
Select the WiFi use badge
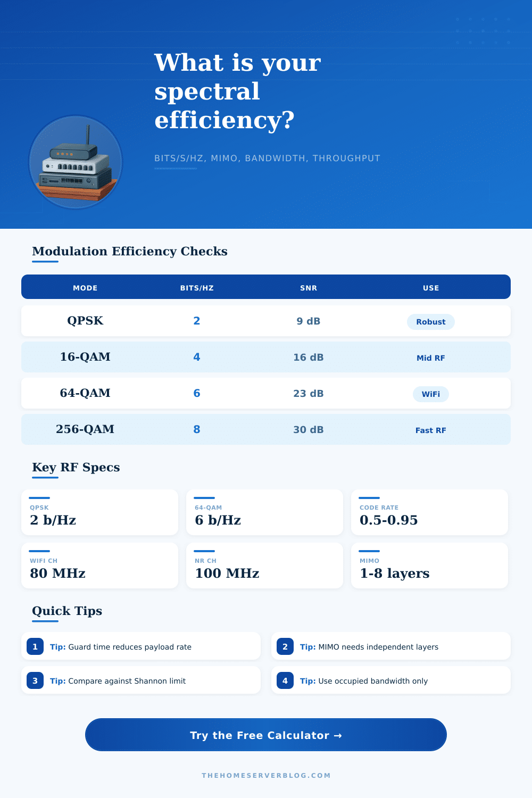(x=431, y=394)
